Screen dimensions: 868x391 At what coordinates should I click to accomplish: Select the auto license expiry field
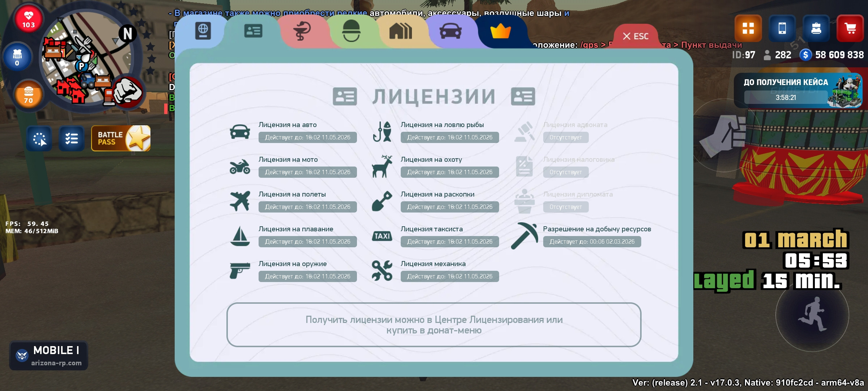(x=307, y=137)
